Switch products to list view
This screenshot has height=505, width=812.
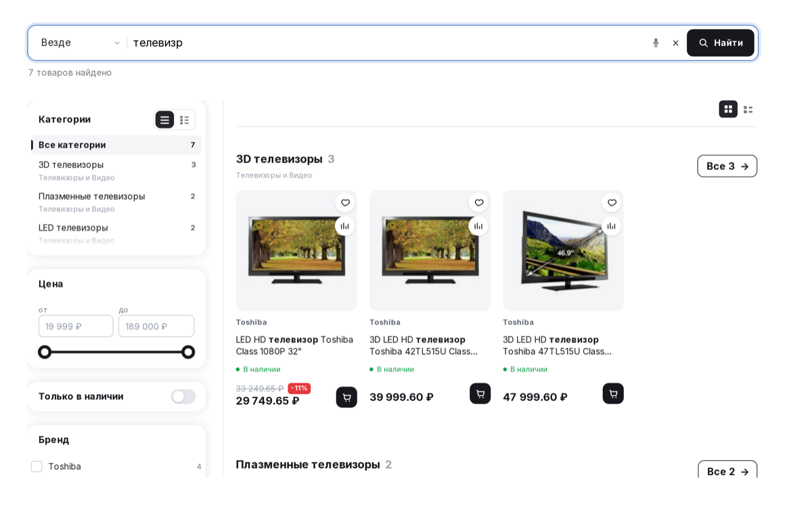click(x=748, y=109)
